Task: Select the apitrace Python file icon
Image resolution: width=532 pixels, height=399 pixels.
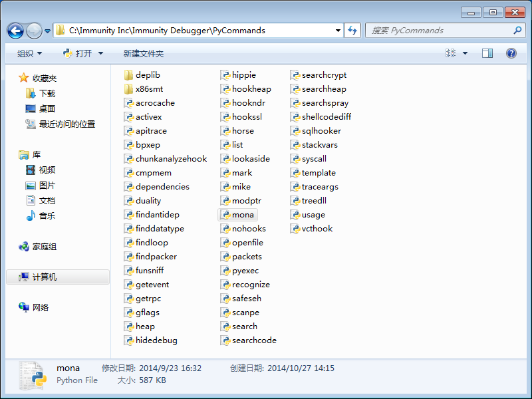Action: tap(128, 131)
